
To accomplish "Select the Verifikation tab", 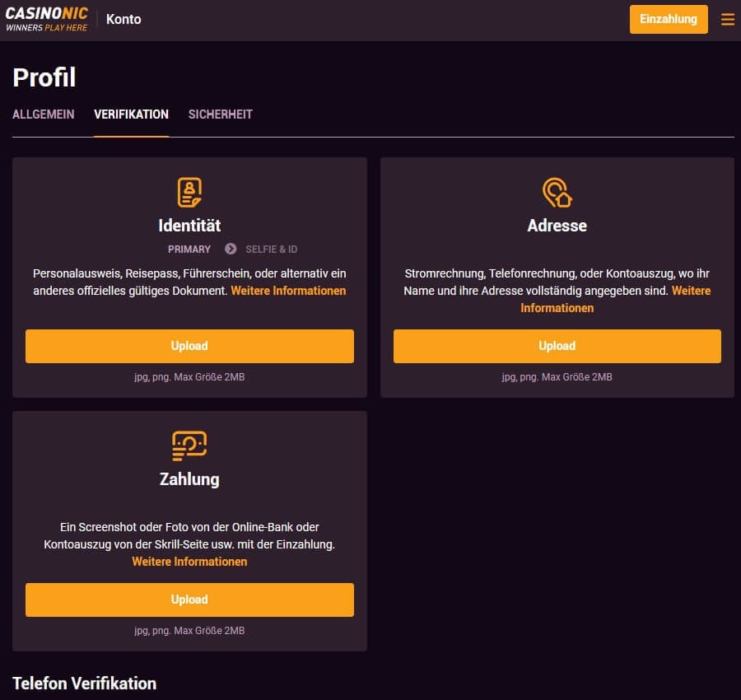I will pos(131,114).
